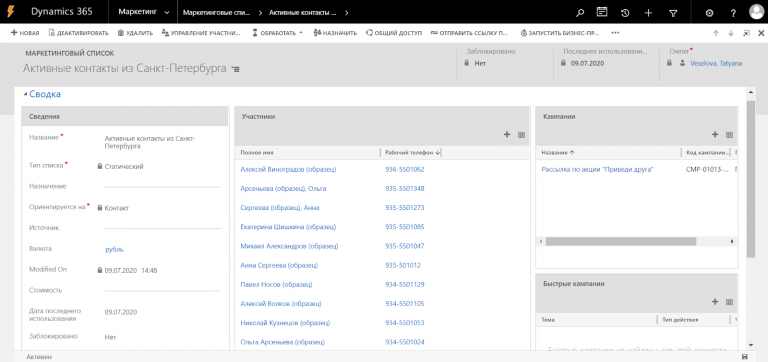Click ДЕАКТИВИРОВАТЬ in the command bar
The image size is (768, 362).
click(78, 33)
